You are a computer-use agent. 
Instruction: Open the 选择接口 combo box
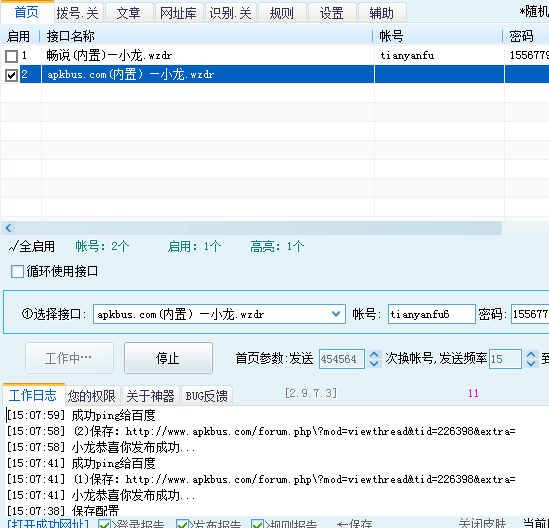pyautogui.click(x=219, y=314)
